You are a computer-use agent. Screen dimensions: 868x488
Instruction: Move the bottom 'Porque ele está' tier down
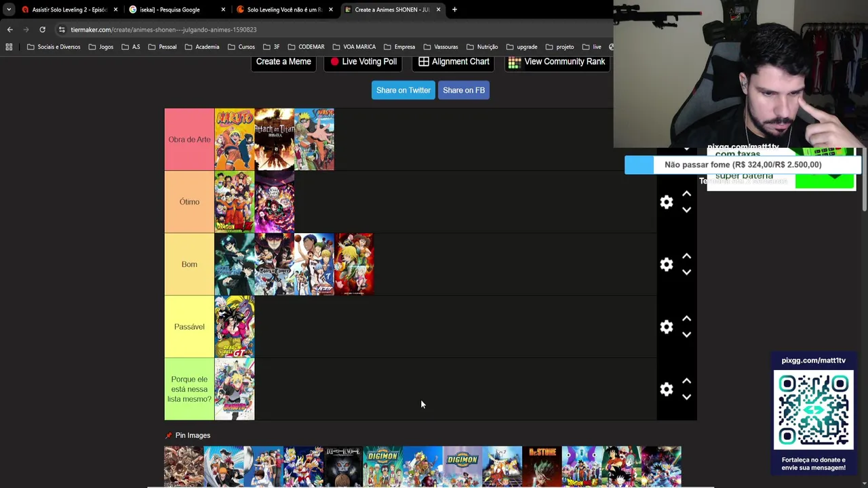point(686,396)
